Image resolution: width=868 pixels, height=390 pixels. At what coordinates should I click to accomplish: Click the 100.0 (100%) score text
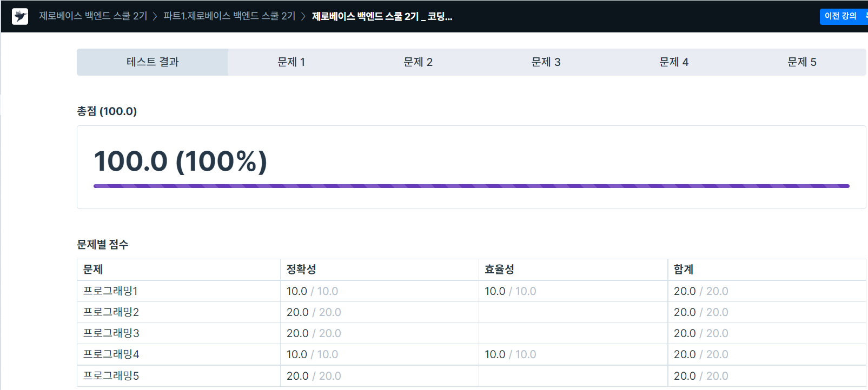pos(181,161)
